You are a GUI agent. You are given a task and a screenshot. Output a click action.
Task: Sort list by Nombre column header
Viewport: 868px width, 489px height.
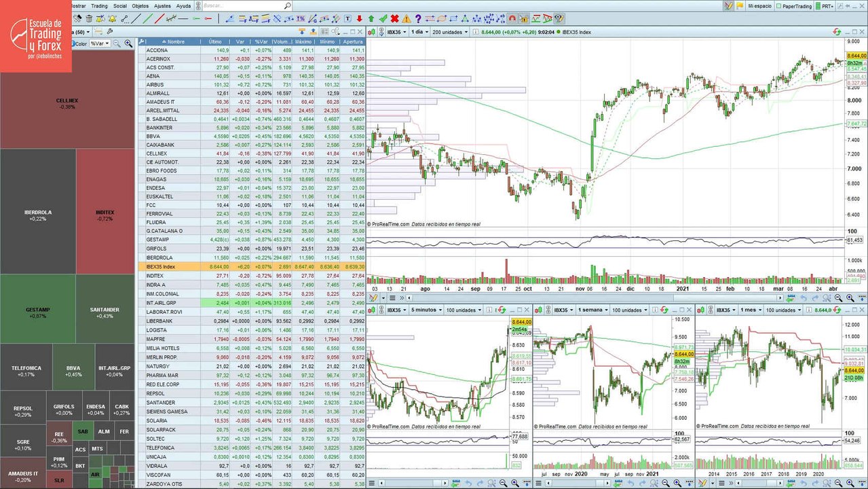[x=174, y=41]
